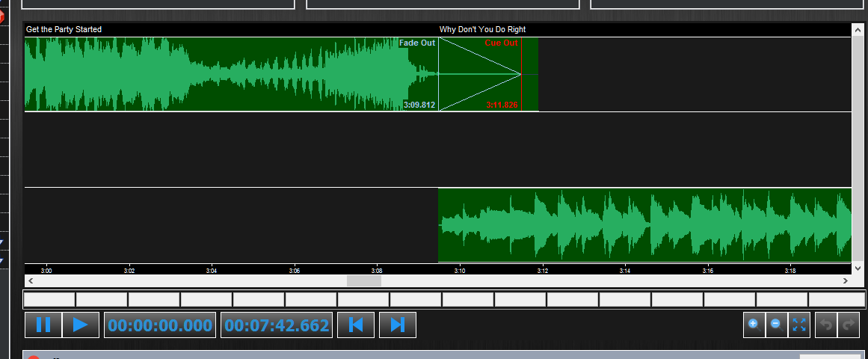
Task: Click the 3:10 mark on the time ruler
Action: click(x=460, y=270)
